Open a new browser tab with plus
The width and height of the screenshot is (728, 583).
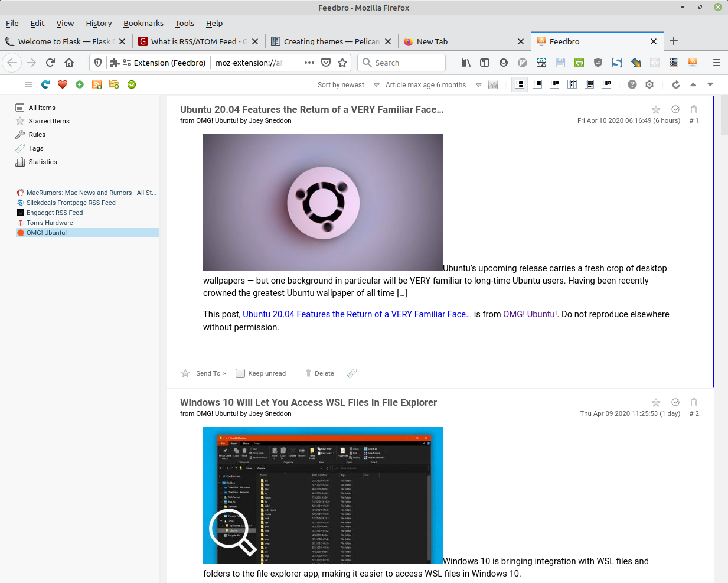pyautogui.click(x=674, y=41)
